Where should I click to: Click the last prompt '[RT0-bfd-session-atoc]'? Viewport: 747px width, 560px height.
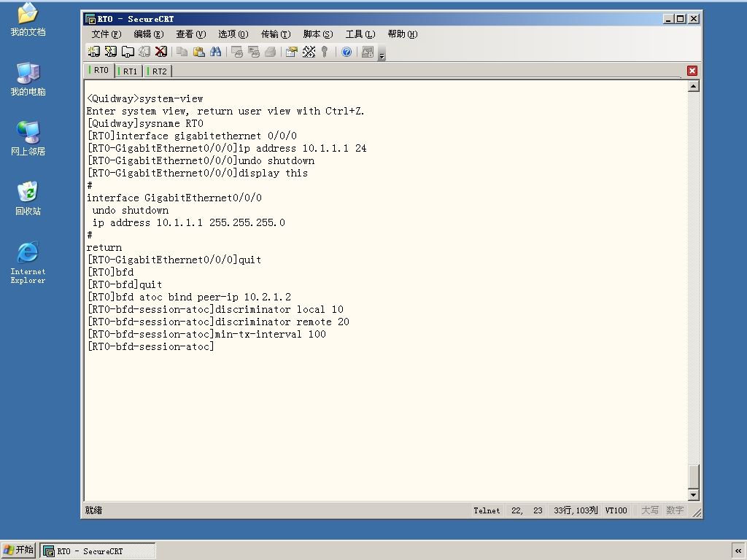click(150, 346)
